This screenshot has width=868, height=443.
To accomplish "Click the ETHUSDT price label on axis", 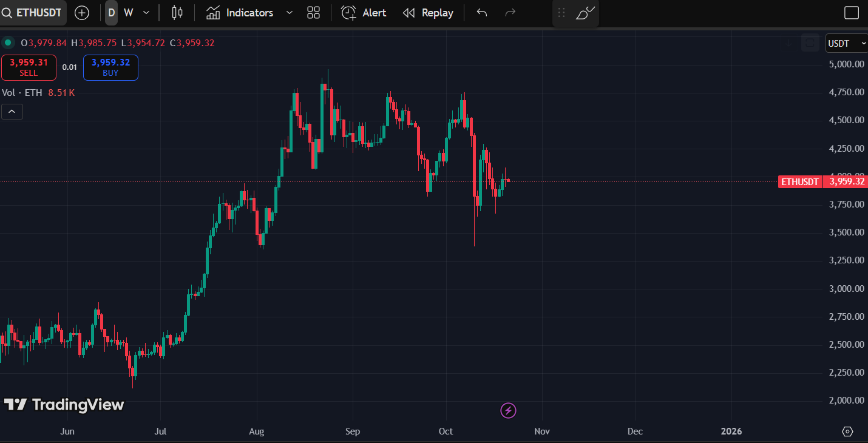I will pyautogui.click(x=800, y=181).
